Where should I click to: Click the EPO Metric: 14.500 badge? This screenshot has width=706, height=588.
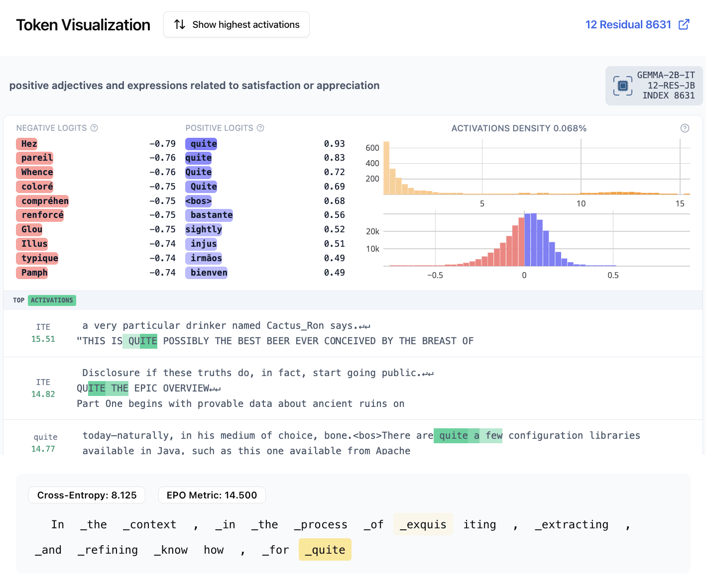click(x=212, y=495)
